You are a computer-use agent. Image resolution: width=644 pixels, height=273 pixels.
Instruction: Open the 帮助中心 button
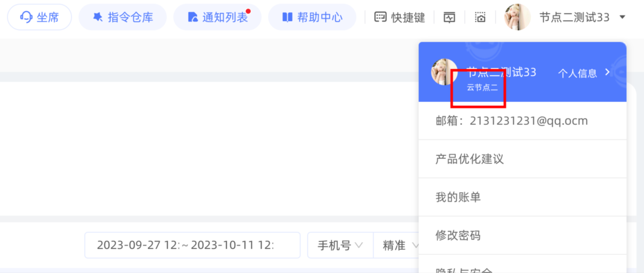(312, 17)
